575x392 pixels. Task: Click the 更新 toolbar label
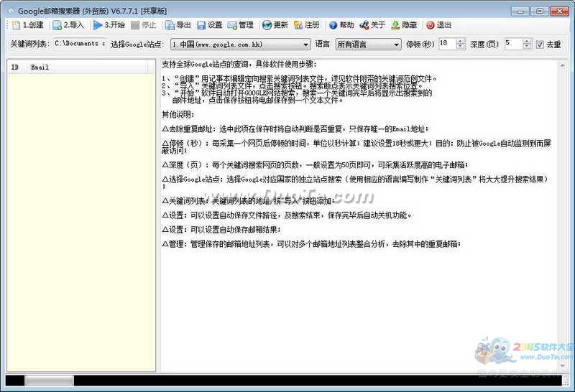(280, 25)
